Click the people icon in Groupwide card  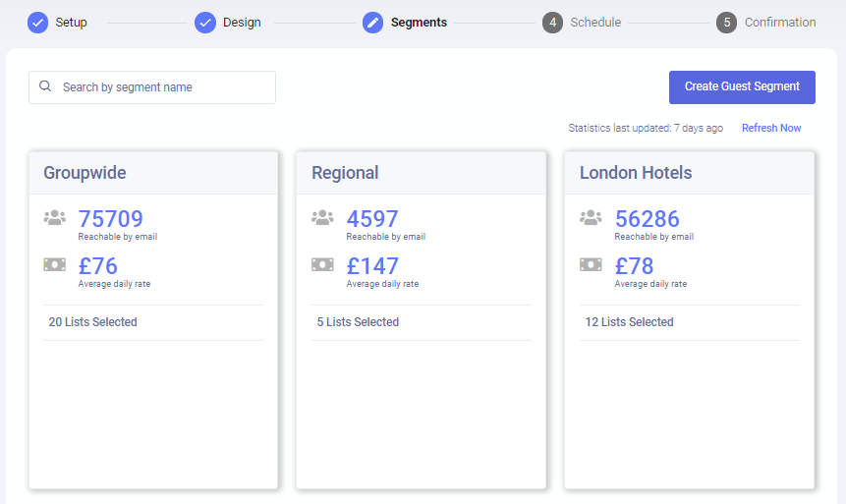(x=55, y=218)
